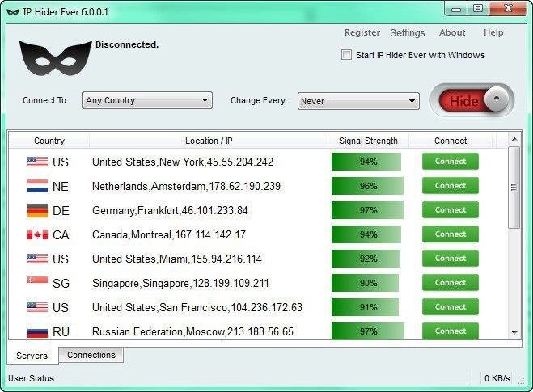
Task: Open the Help menu
Action: point(493,32)
